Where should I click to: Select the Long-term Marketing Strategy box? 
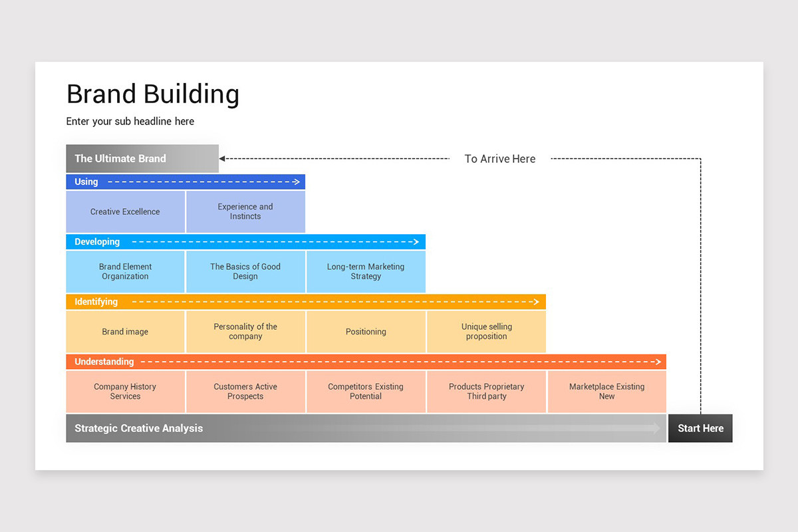point(366,271)
